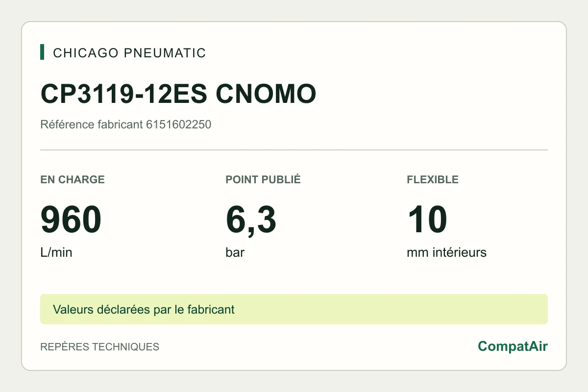Image resolution: width=588 pixels, height=392 pixels.
Task: Click the Référence fabricant 6151602250 line
Action: (x=125, y=124)
